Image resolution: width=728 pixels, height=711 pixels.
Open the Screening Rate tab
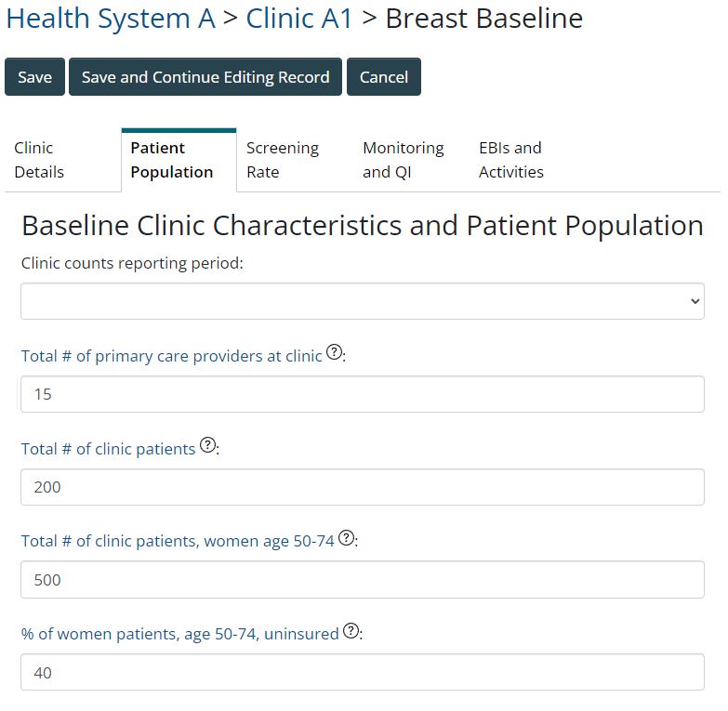click(283, 160)
